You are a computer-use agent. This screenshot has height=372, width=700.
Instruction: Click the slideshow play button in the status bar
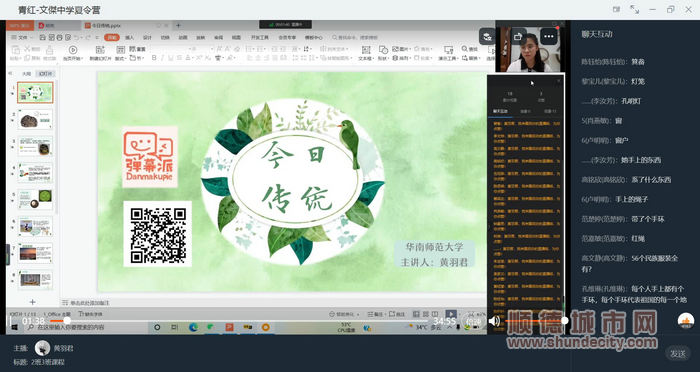tap(451, 314)
